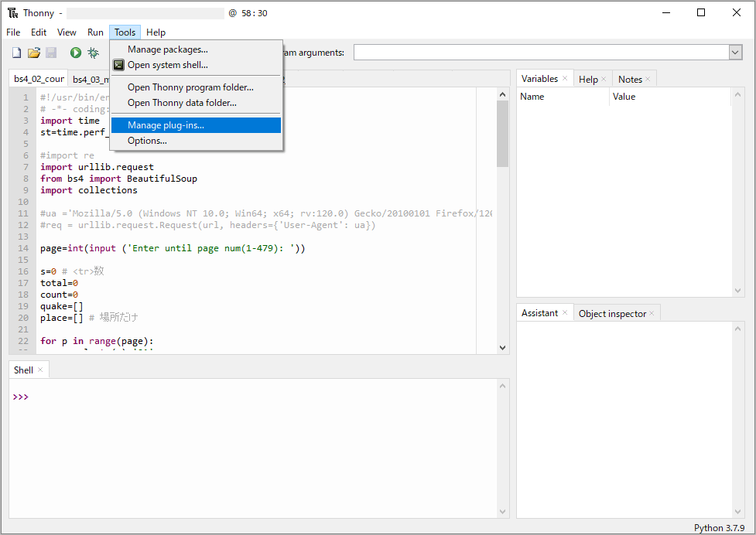Screen dimensions: 756x535
Task: Click 'for p in range(page):' line
Action: (x=97, y=341)
